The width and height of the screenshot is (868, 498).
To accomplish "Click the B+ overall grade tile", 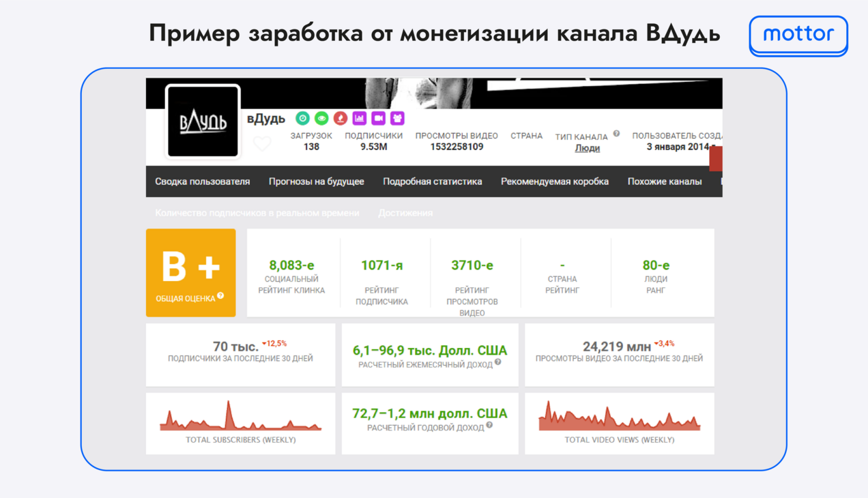I will (x=191, y=273).
